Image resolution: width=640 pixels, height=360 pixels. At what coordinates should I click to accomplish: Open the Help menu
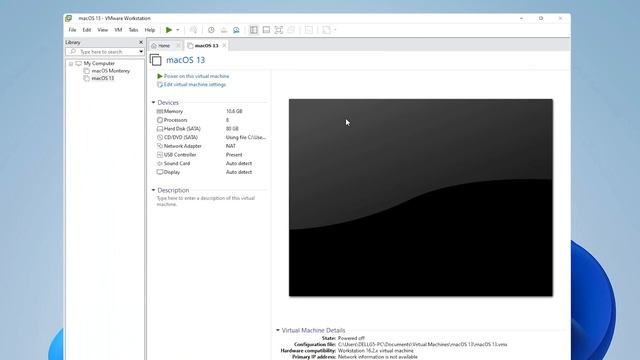[150, 30]
